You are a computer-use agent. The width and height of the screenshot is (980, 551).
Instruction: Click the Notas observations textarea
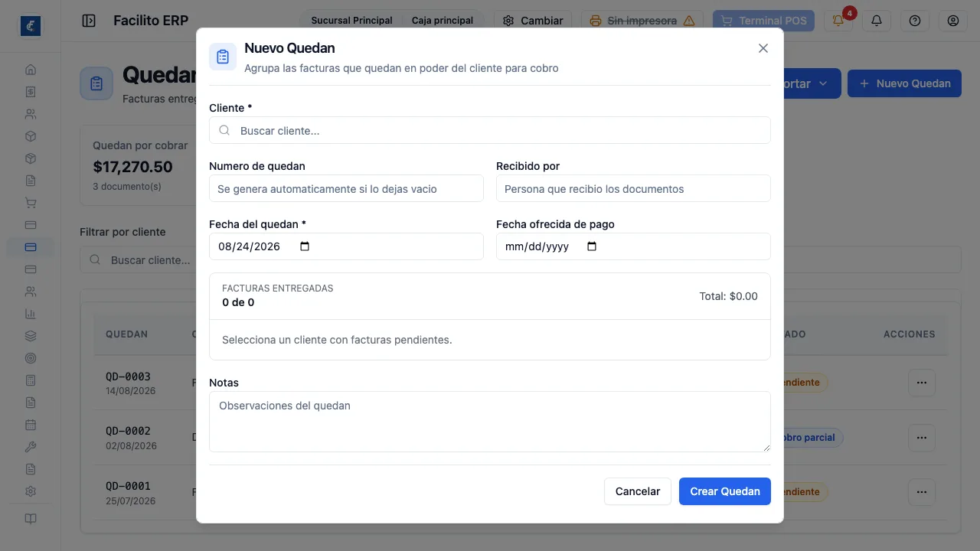(x=490, y=422)
